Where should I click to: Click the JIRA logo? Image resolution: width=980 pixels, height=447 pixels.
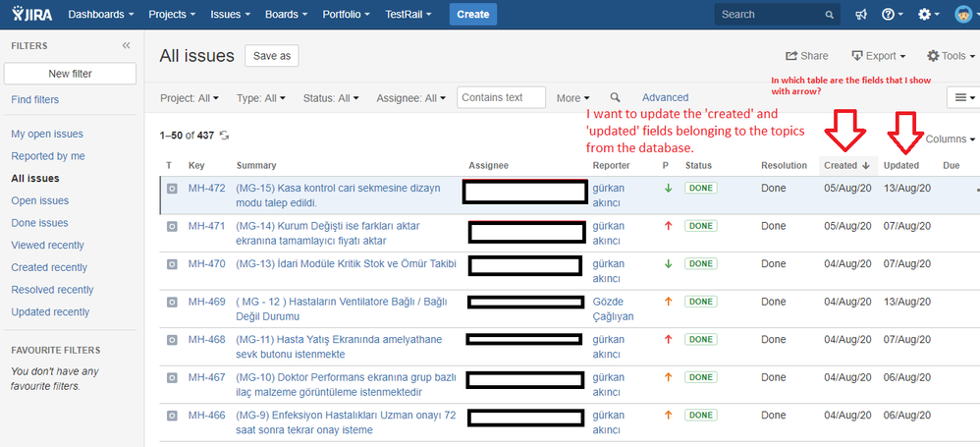tap(31, 14)
